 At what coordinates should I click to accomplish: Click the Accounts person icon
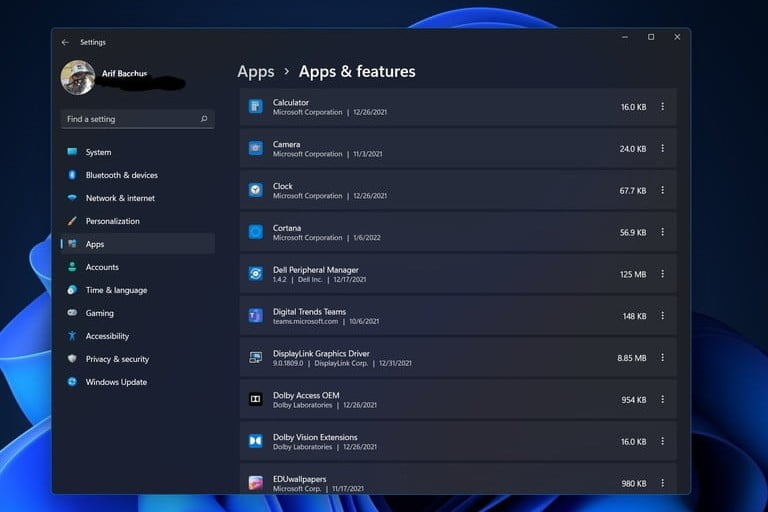point(72,267)
